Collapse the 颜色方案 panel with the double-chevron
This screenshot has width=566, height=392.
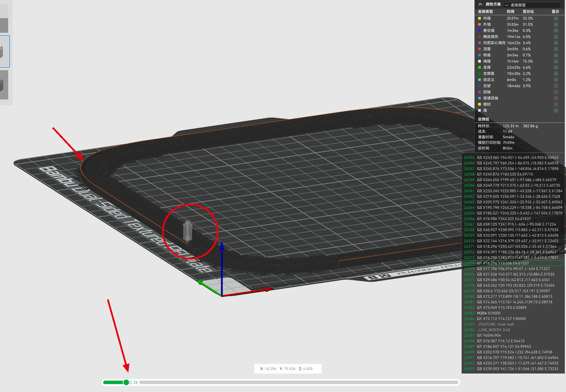coord(480,4)
